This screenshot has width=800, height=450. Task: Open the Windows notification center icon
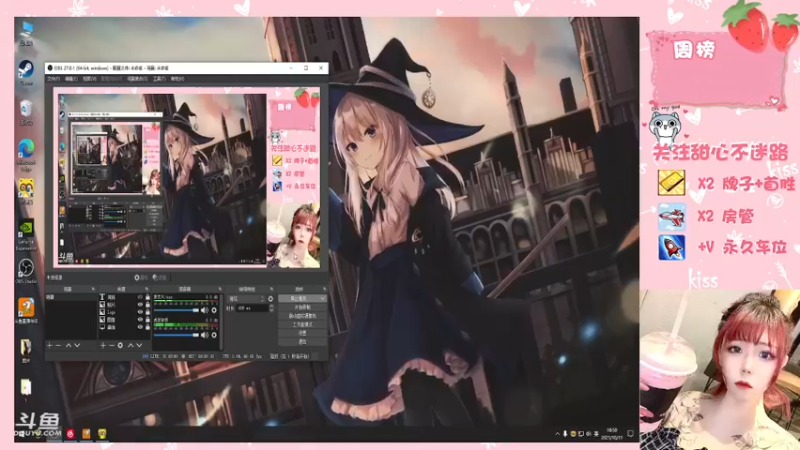631,434
